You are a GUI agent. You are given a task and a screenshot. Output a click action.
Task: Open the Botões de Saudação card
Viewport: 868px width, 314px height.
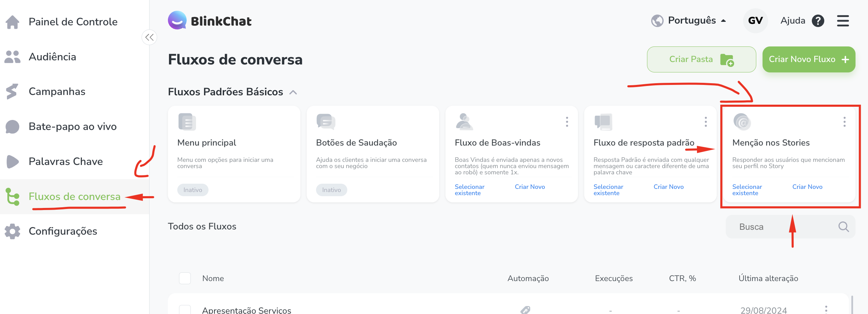click(373, 154)
